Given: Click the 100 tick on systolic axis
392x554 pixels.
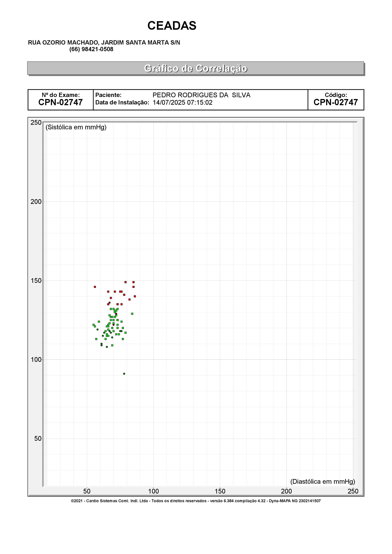Looking at the screenshot, I should tap(36, 360).
